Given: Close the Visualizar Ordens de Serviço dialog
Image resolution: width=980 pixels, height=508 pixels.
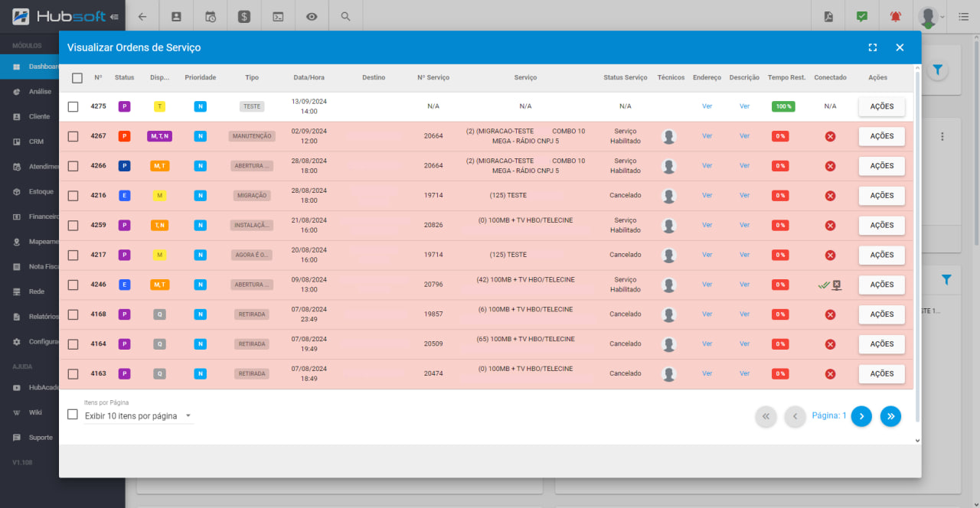Looking at the screenshot, I should (x=900, y=47).
